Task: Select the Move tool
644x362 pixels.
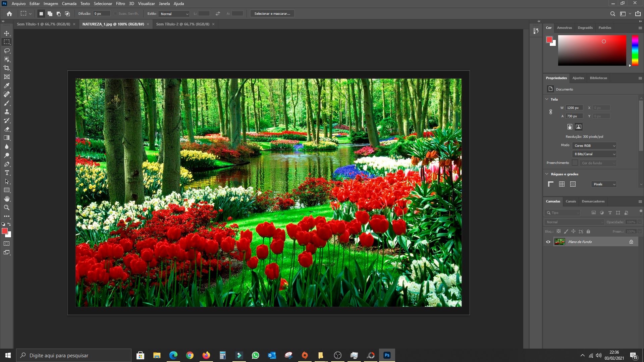Action: [7, 33]
